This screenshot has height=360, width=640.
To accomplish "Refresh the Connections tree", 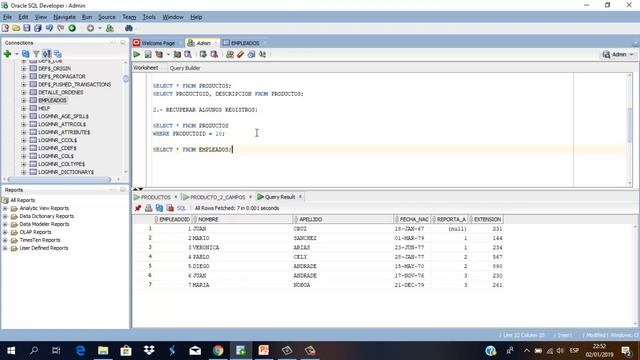I will click(x=26, y=54).
